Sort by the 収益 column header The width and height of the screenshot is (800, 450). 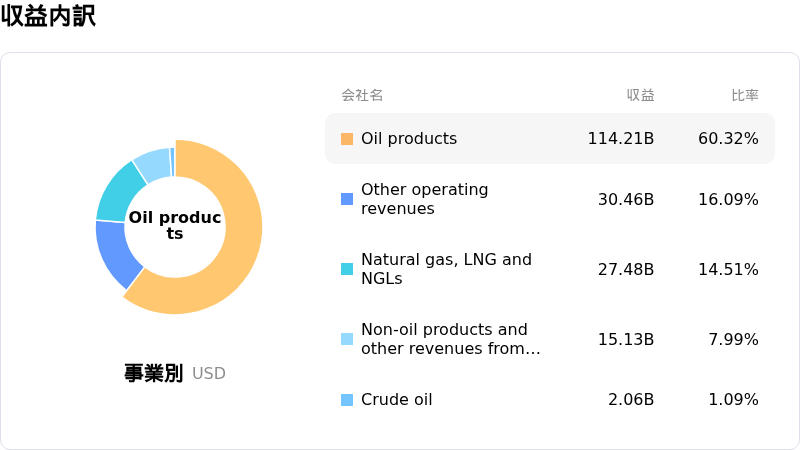coord(640,96)
